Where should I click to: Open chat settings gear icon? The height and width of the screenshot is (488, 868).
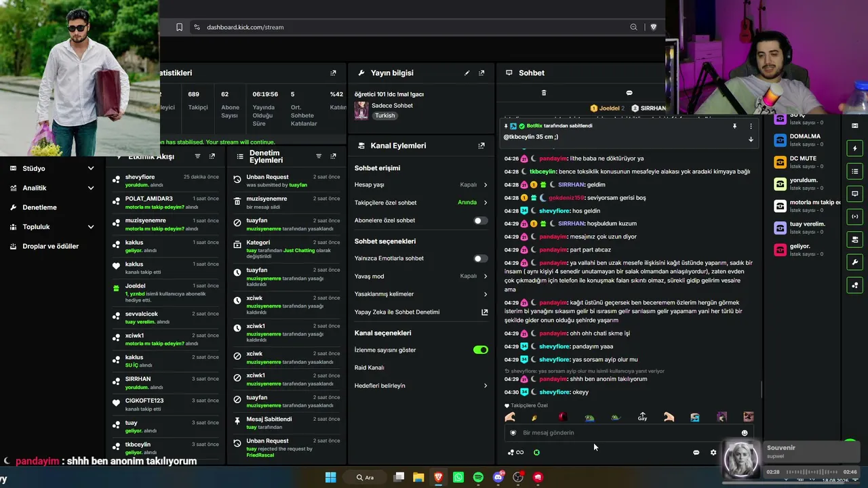coord(713,452)
